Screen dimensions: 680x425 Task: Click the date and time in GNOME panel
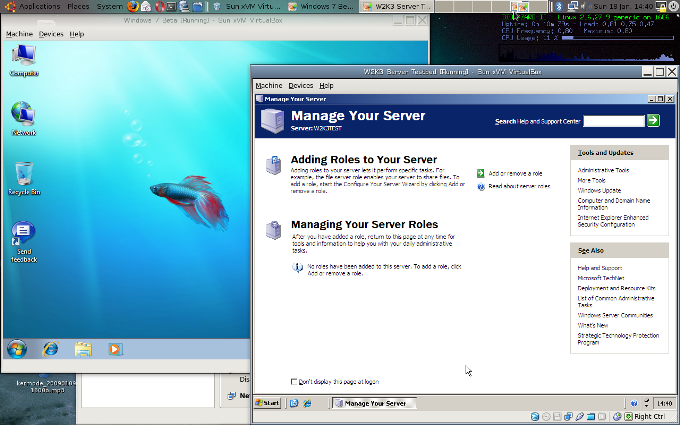(622, 7)
